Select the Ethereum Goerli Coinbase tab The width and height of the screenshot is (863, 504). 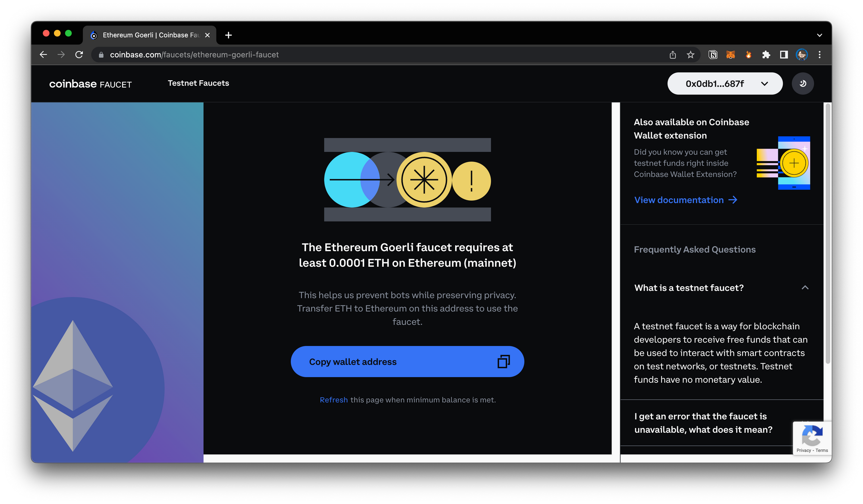point(150,35)
